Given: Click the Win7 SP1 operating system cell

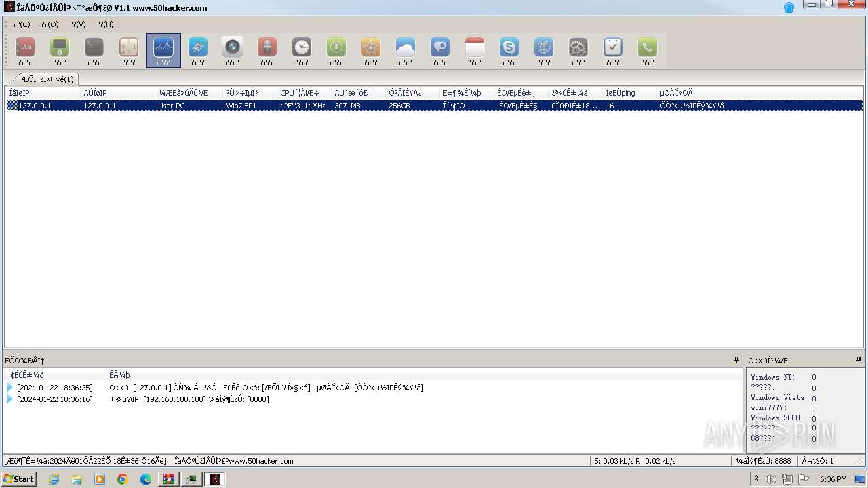Looking at the screenshot, I should 242,106.
